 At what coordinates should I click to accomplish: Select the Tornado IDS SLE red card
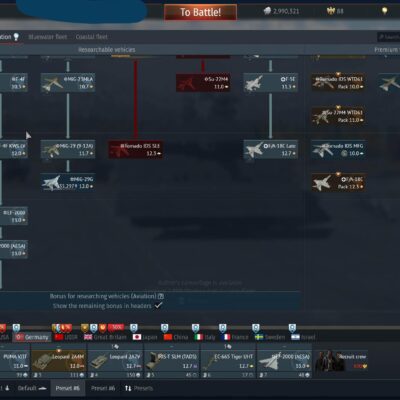(x=135, y=149)
